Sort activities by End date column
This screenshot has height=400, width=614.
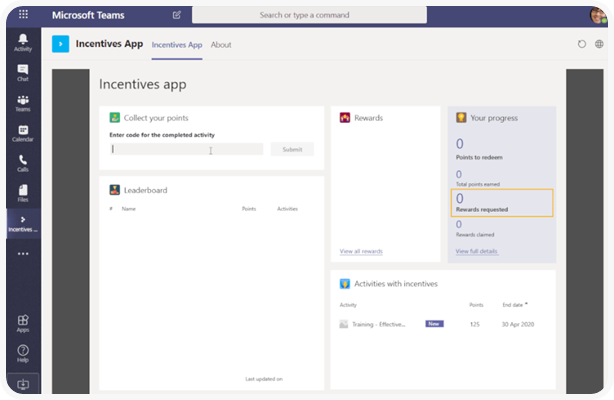[x=513, y=304]
